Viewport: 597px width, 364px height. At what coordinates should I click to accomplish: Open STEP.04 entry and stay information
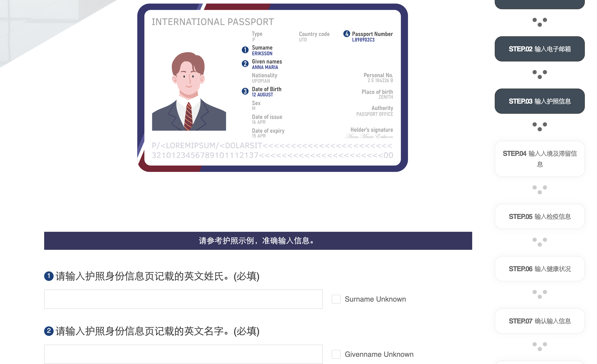[x=539, y=159]
